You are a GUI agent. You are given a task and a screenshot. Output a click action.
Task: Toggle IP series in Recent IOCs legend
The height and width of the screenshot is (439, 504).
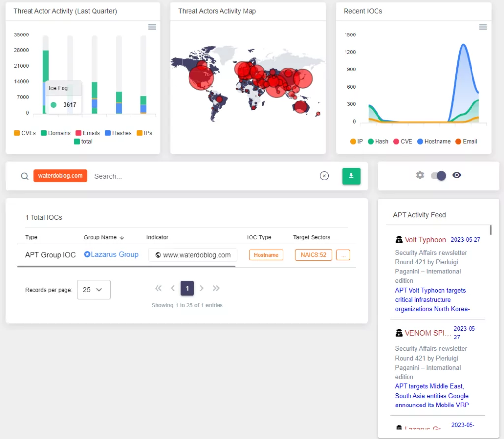[x=356, y=141]
